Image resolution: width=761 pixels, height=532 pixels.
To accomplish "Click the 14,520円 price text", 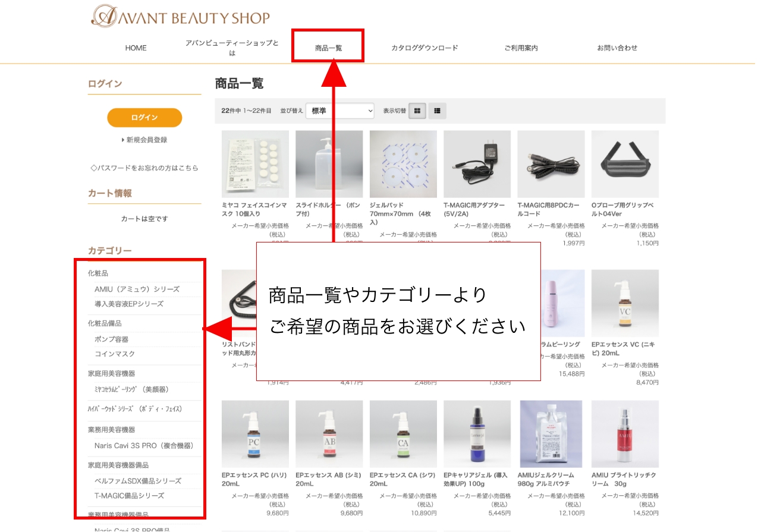I will click(646, 513).
